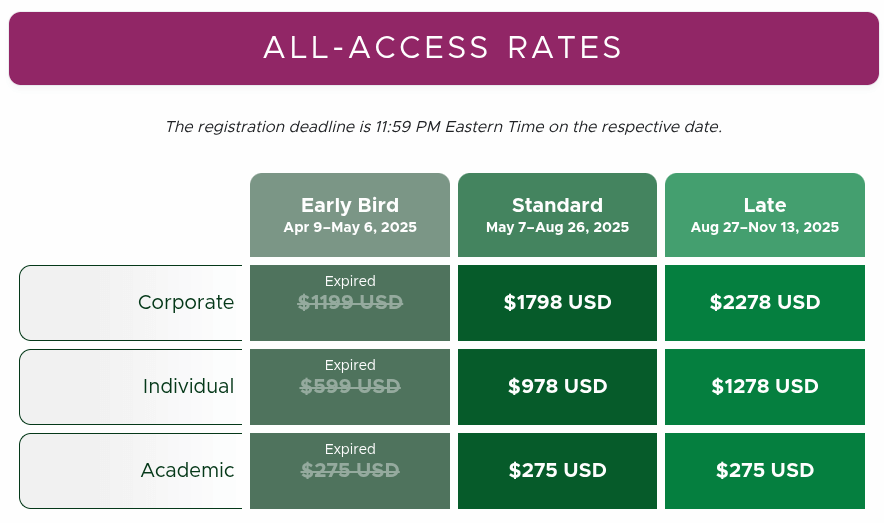Viewport: 884px width, 523px height.
Task: Click the Aug 27–Nov 13, 2025 date range
Action: 765,228
